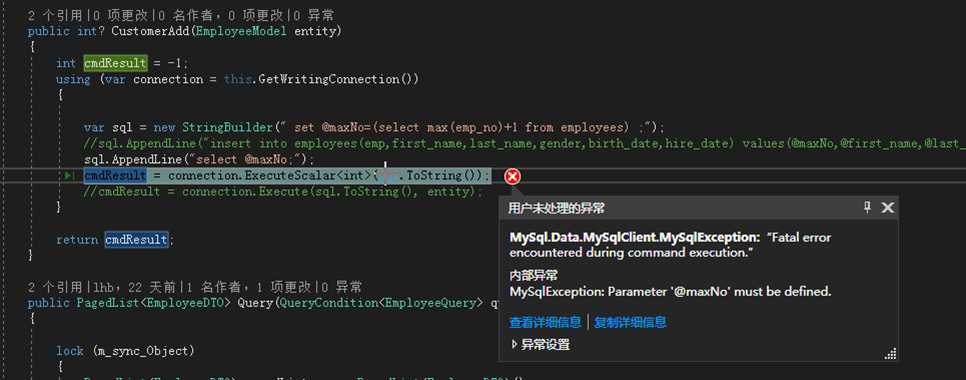This screenshot has width=966, height=380.
Task: Click the red exception error icon
Action: [512, 177]
